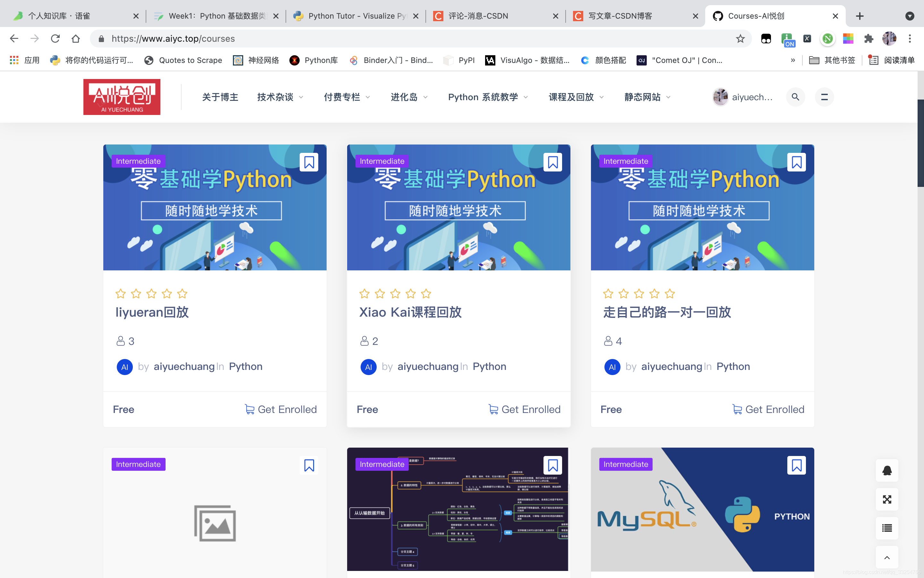924x578 pixels.
Task: Open the green N extension icon
Action: pos(827,39)
